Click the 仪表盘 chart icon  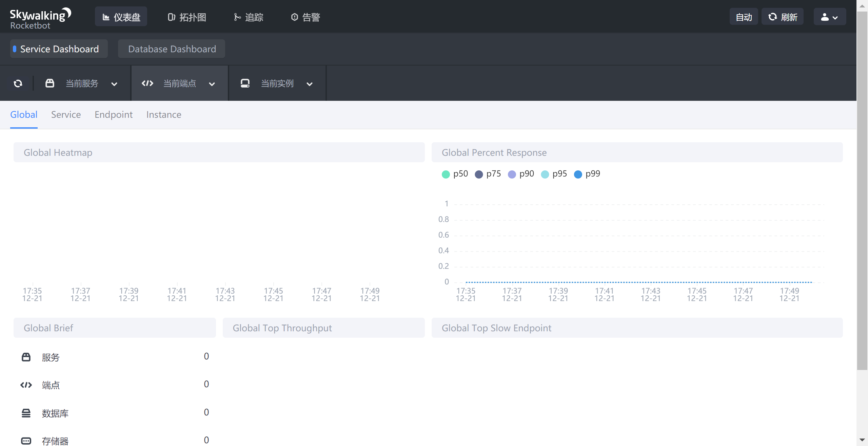[x=106, y=17]
